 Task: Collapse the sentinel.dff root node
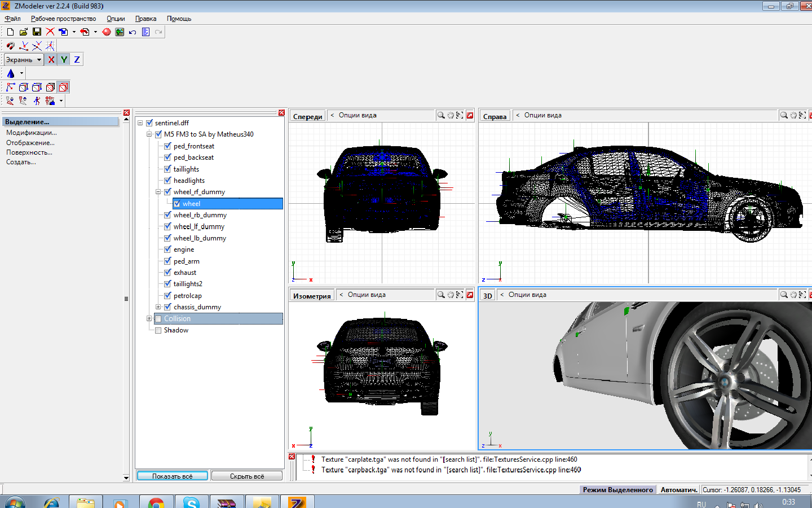[x=140, y=123]
